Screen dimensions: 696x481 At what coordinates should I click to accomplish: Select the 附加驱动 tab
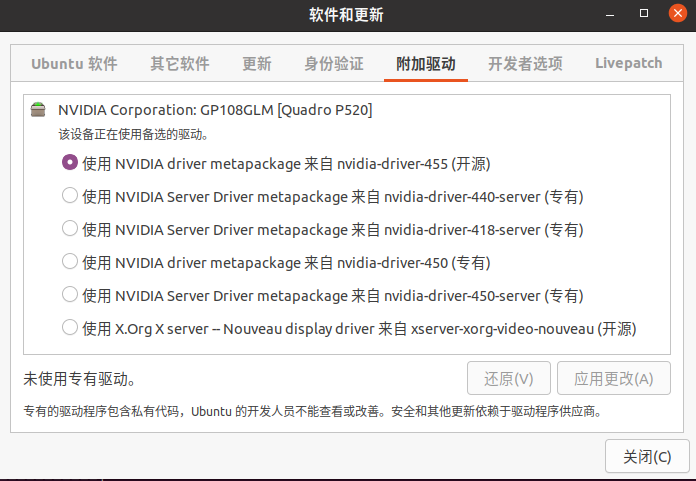[426, 63]
